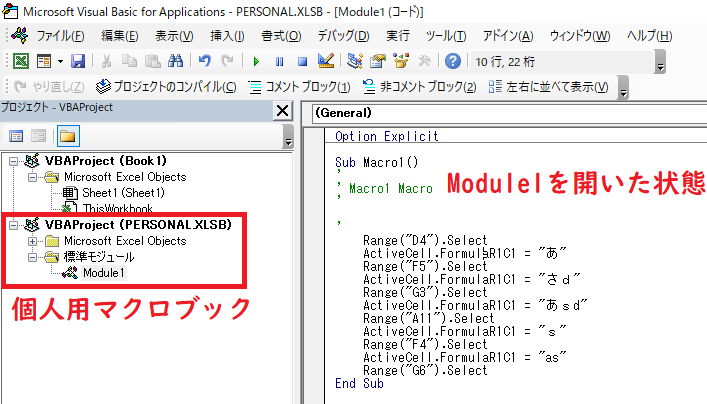Select VBAProject (PERSONAL.XLSB) project label
This screenshot has width=707, height=404.
pos(138,225)
